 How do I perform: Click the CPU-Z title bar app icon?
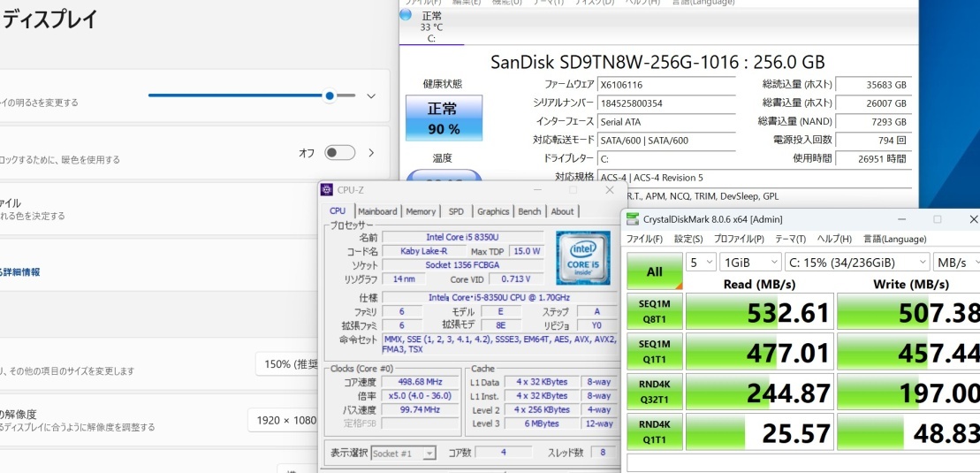[327, 189]
